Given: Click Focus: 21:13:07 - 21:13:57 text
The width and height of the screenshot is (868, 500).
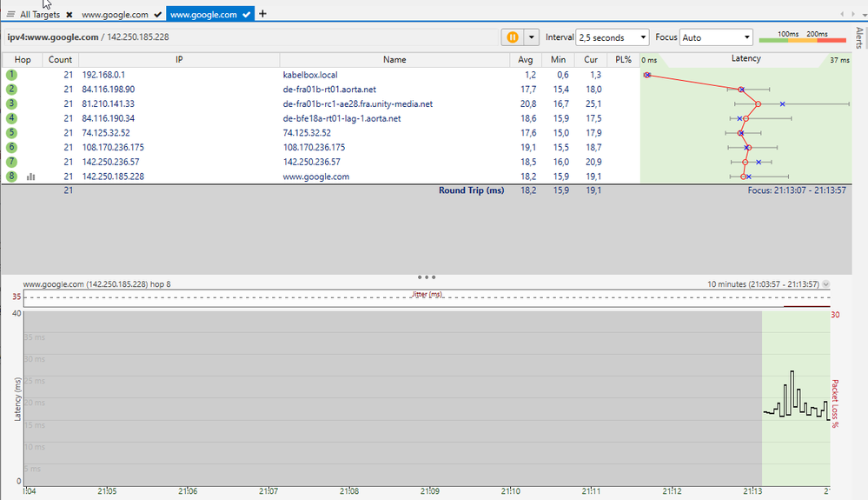Looking at the screenshot, I should 797,190.
